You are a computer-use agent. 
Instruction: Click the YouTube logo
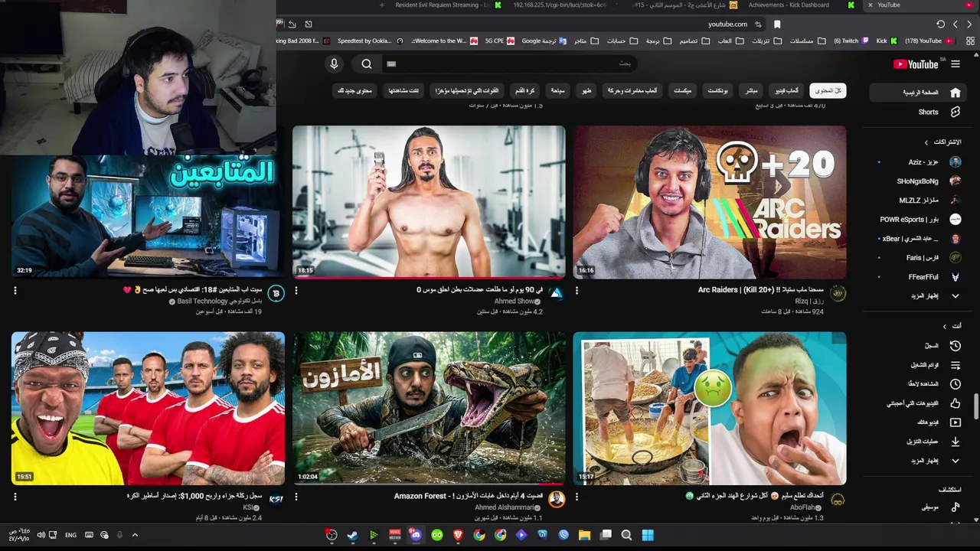point(915,64)
